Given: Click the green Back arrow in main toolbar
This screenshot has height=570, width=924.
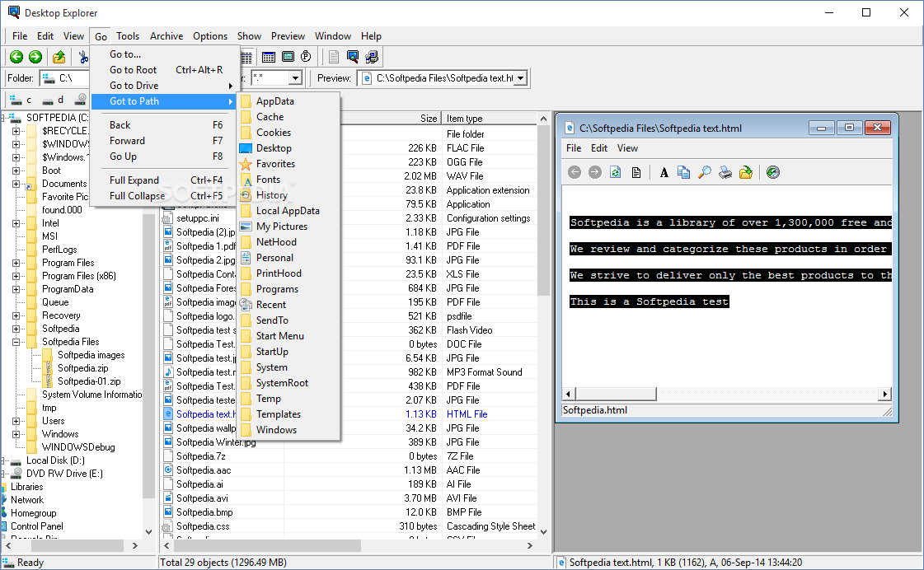Looking at the screenshot, I should click(16, 57).
